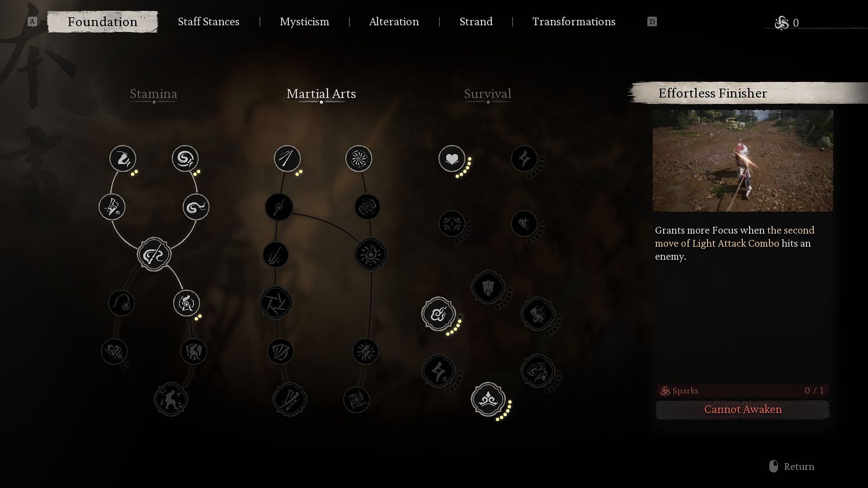Click the shield icon in Survival tree

[x=488, y=287]
